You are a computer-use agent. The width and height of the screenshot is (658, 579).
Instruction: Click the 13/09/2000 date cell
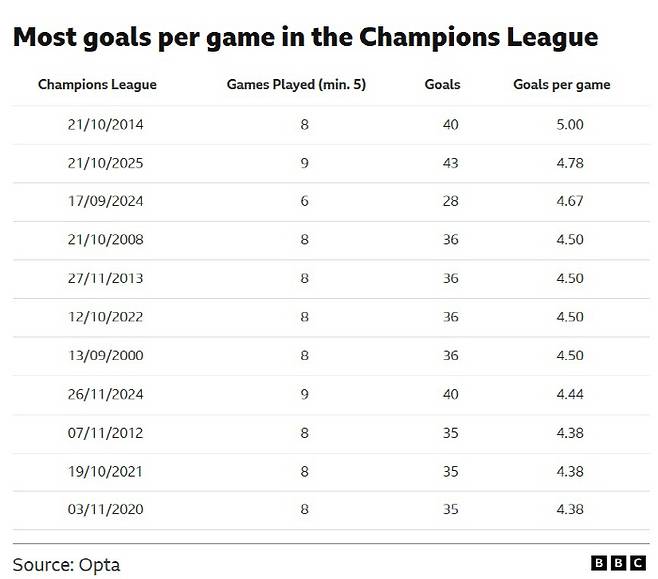point(97,356)
